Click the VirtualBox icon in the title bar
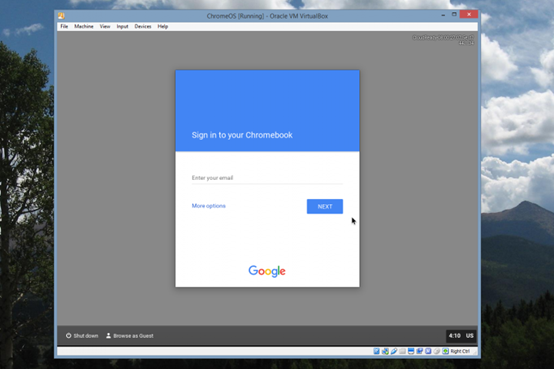 point(61,16)
